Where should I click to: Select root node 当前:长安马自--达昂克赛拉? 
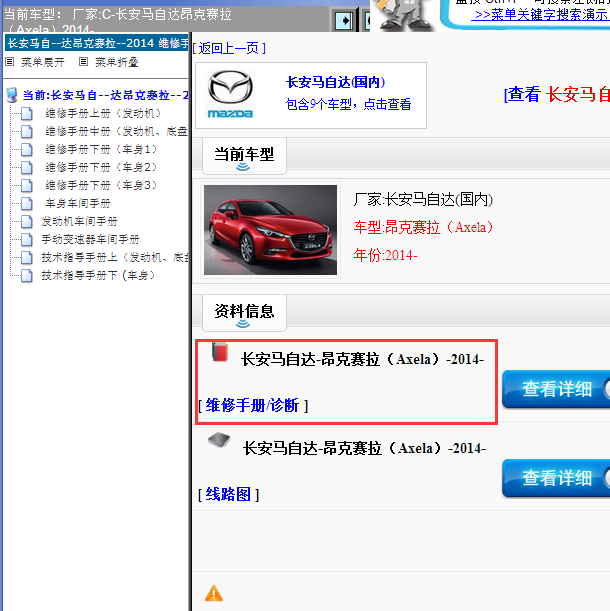(x=105, y=95)
